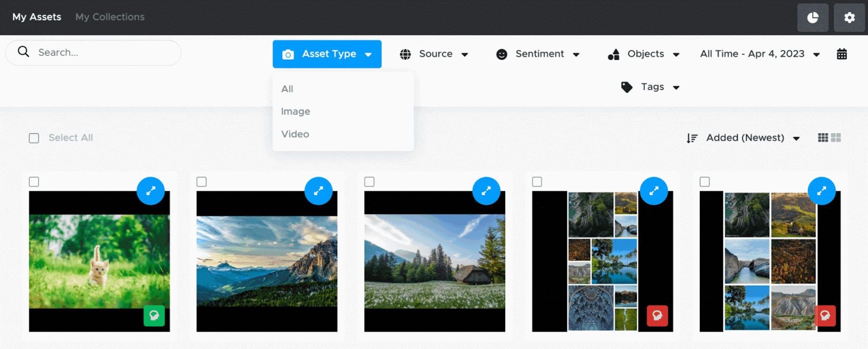The image size is (868, 349).
Task: Open the Sentiment filter dropdown
Action: coord(538,54)
